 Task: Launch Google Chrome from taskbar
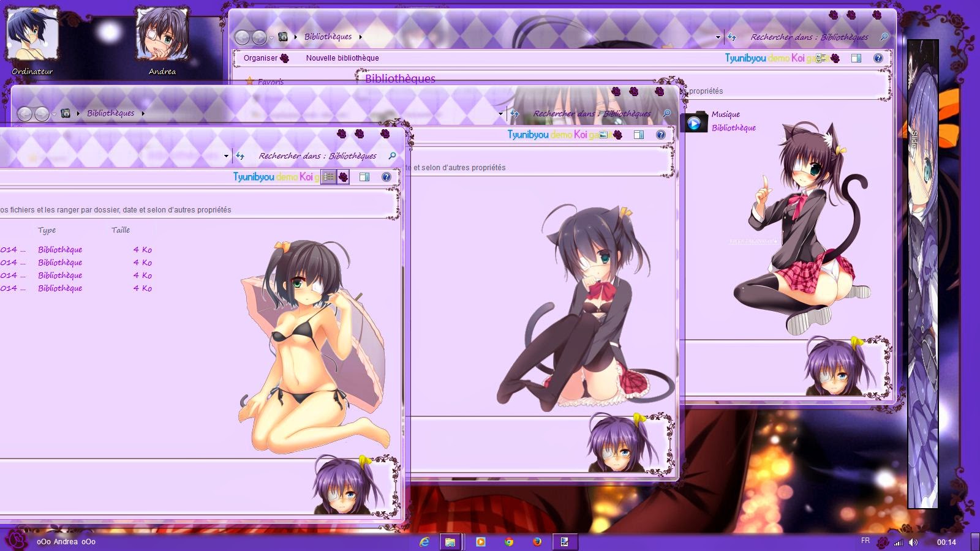508,542
